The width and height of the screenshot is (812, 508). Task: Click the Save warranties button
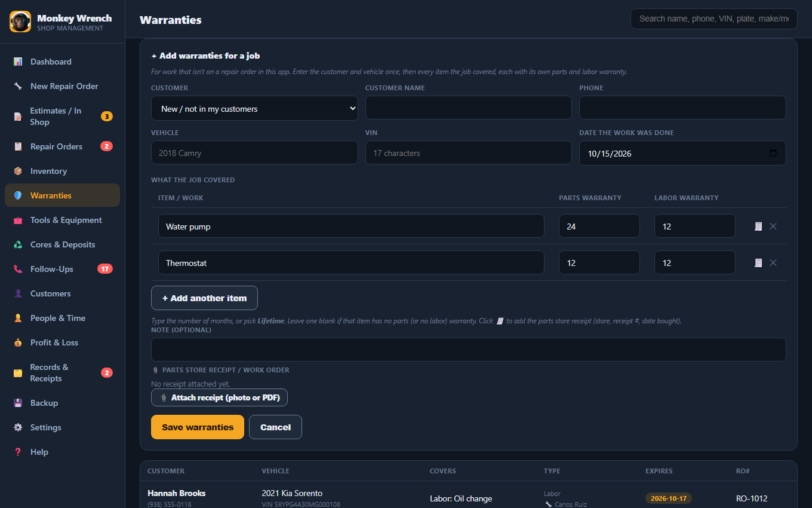pyautogui.click(x=198, y=427)
